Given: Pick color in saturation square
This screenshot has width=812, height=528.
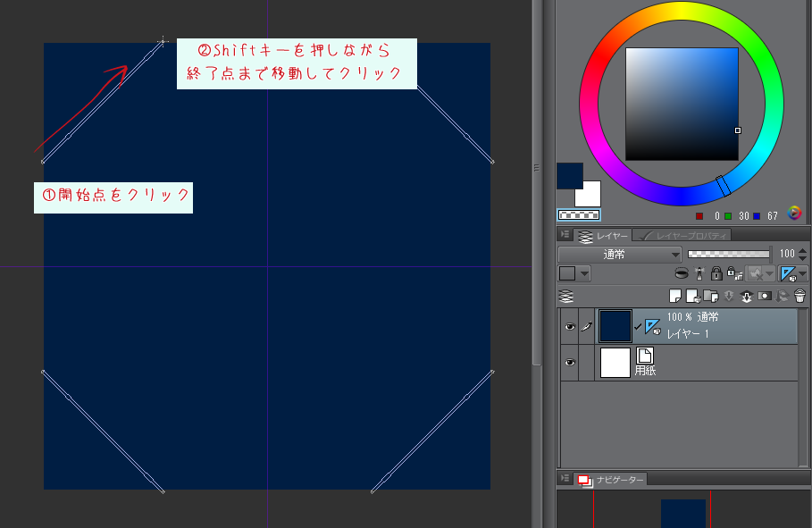Looking at the screenshot, I should coord(682,105).
